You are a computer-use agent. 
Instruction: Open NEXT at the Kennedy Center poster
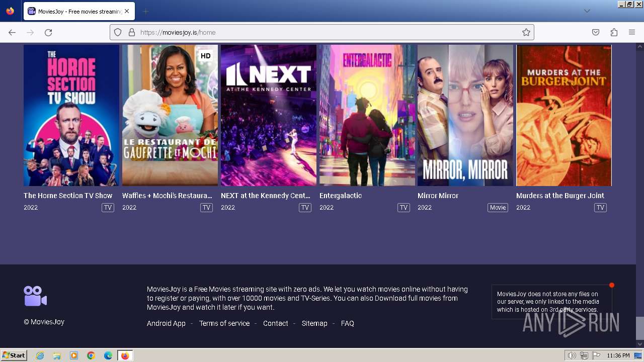click(x=269, y=116)
